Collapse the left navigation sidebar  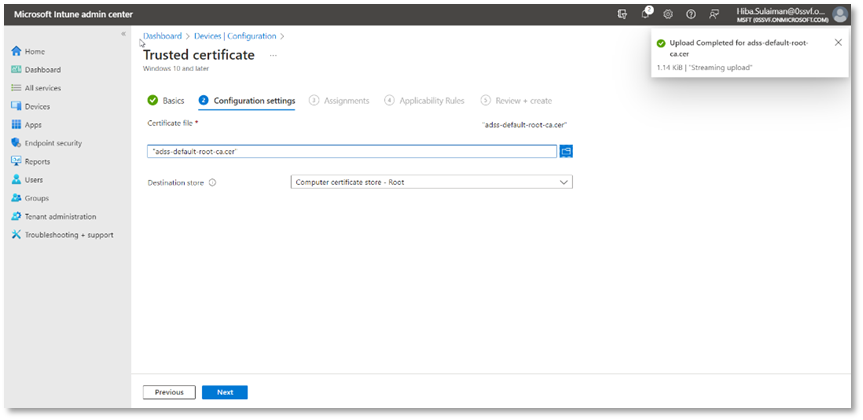(123, 35)
